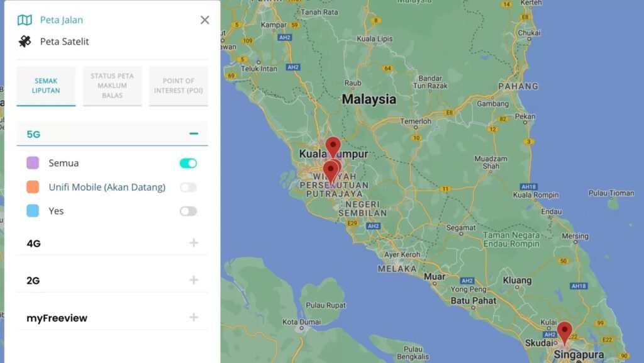
Task: Enable the Yes 5G toggle
Action: point(188,211)
